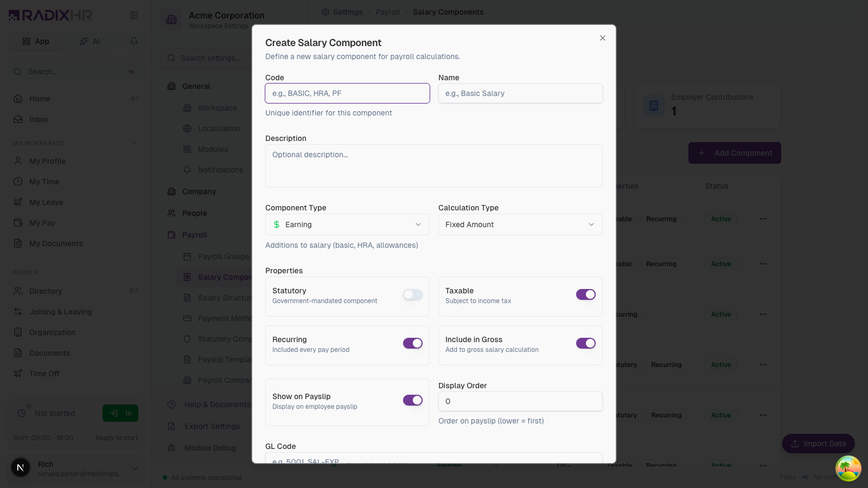Click the My Time clock icon

coord(18,182)
